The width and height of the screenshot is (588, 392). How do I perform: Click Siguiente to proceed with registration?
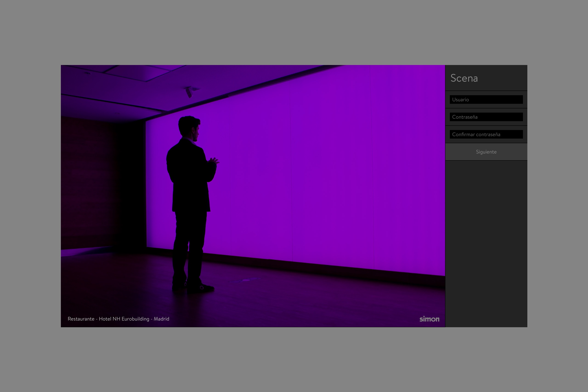tap(486, 152)
